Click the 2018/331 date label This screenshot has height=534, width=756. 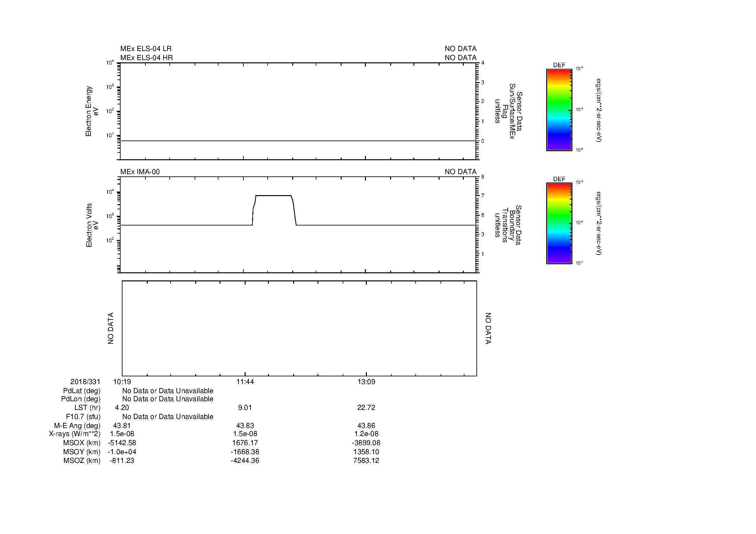85,382
